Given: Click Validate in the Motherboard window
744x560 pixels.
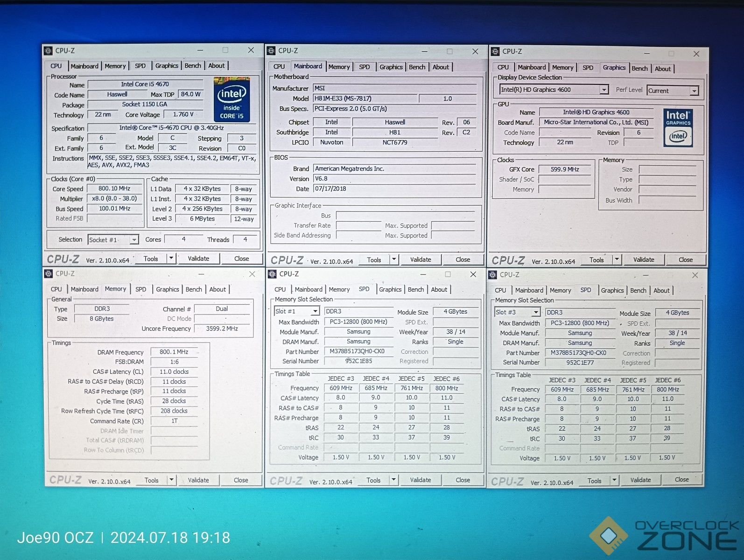Looking at the screenshot, I should (x=421, y=259).
